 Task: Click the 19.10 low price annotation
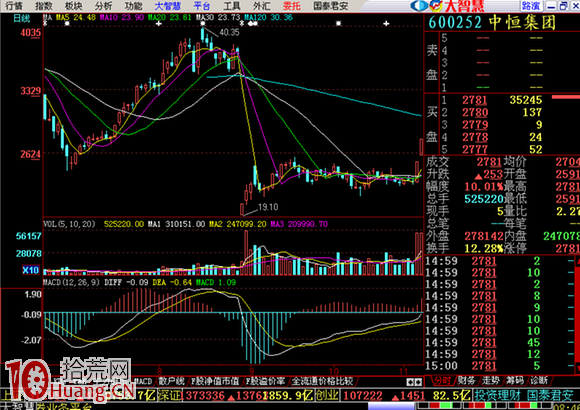tap(268, 207)
